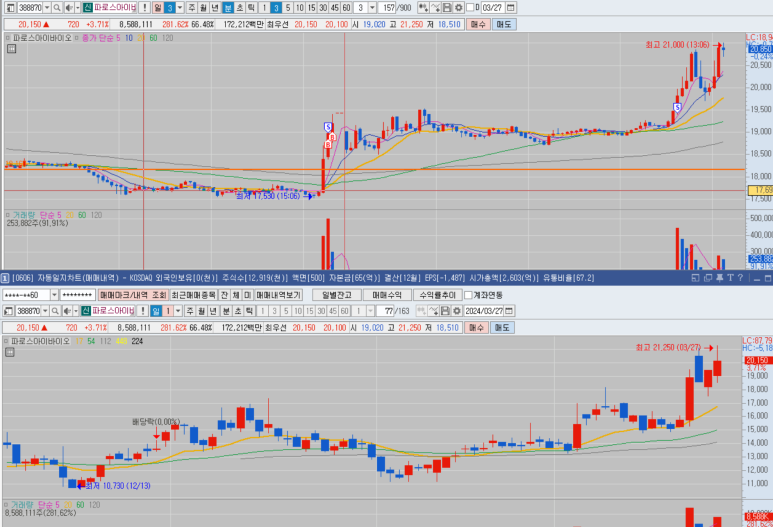Expand the 일 1 period dropdown arrow
773x527 pixels.
click(178, 311)
